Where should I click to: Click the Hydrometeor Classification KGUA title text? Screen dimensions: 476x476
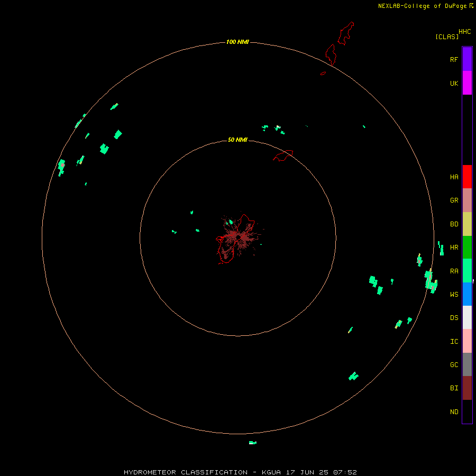tap(240, 472)
